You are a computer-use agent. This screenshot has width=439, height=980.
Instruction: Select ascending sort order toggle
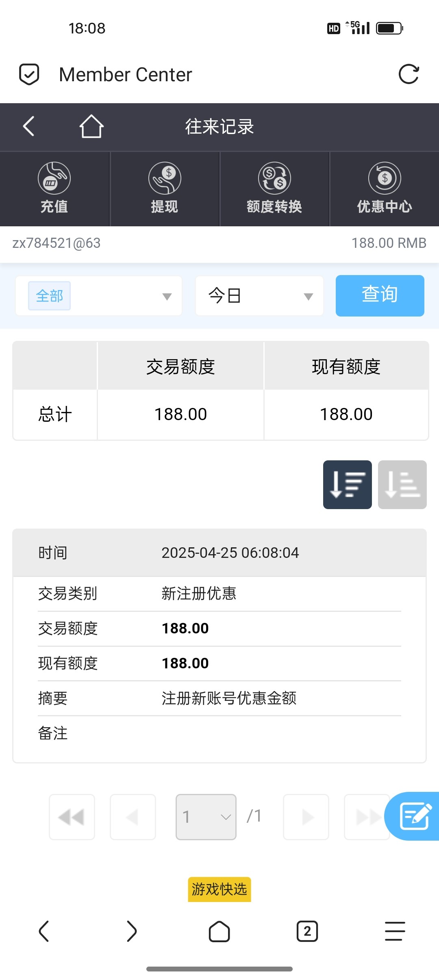click(x=402, y=484)
